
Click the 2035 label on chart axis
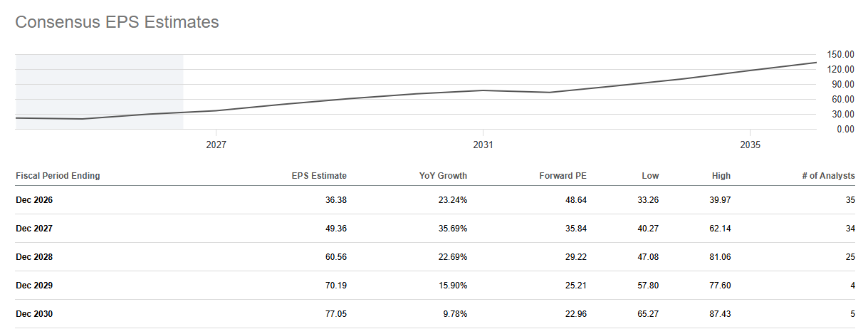750,145
